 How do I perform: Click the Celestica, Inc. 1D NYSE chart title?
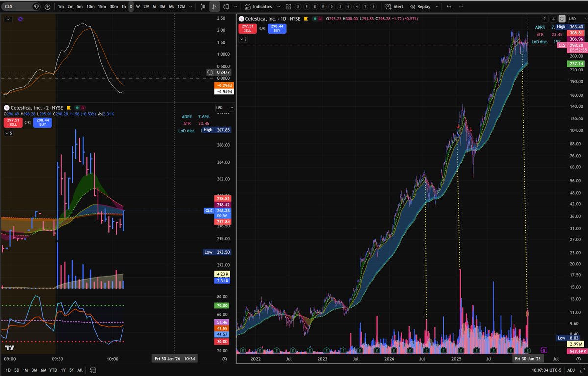[x=273, y=18]
